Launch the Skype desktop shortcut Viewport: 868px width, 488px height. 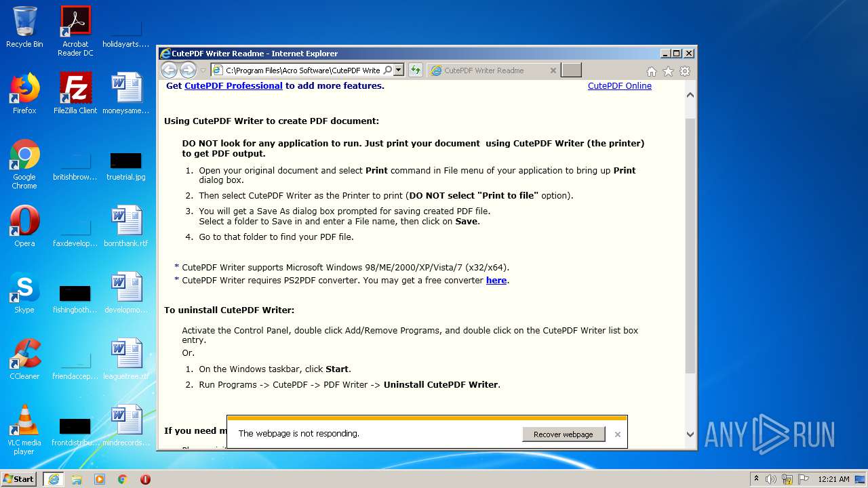tap(24, 293)
